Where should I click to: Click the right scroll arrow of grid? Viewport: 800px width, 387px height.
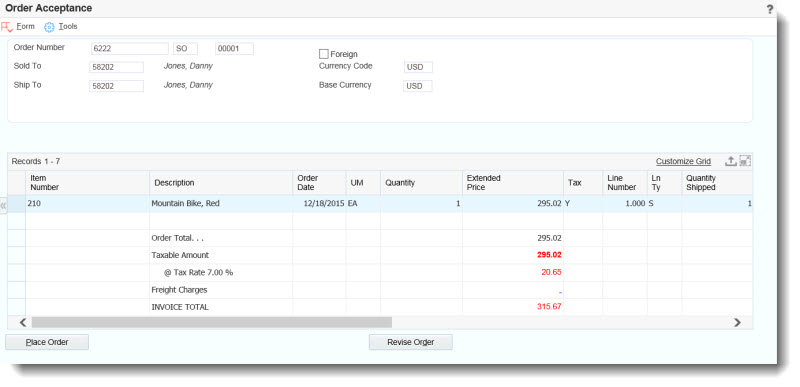[x=737, y=322]
